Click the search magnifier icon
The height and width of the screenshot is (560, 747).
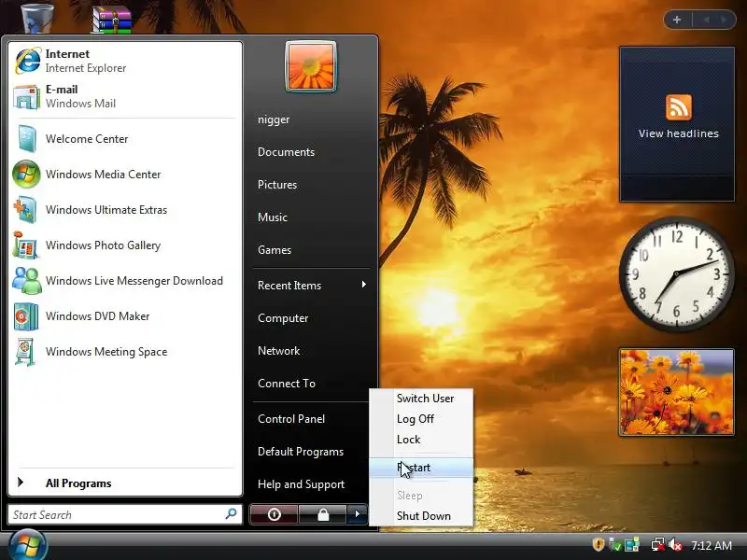pyautogui.click(x=231, y=514)
